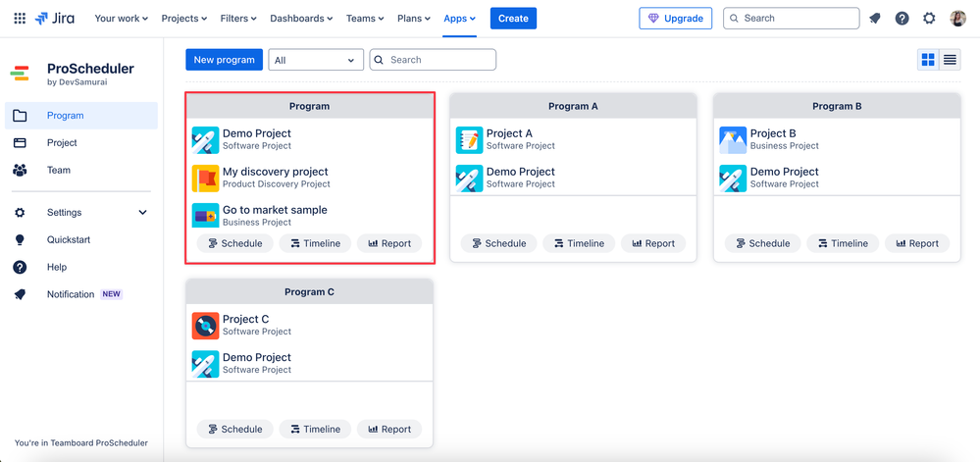Click the program Search field
The image size is (980, 462).
(x=433, y=60)
